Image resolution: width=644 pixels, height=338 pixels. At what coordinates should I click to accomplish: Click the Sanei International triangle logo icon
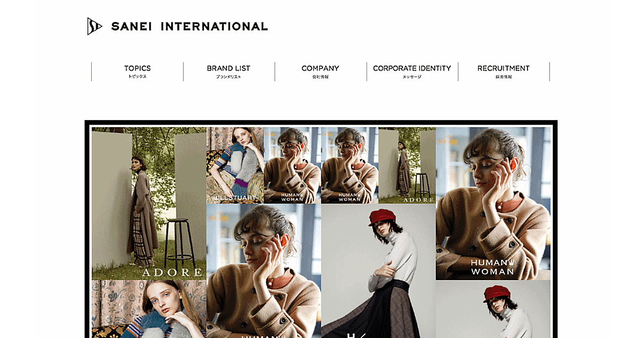(94, 26)
